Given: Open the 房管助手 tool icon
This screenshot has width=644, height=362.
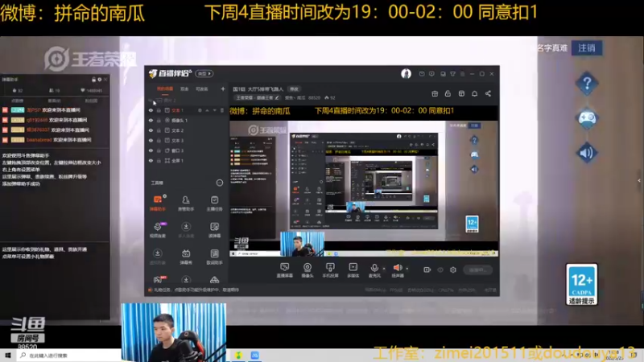Looking at the screenshot, I should 186,203.
